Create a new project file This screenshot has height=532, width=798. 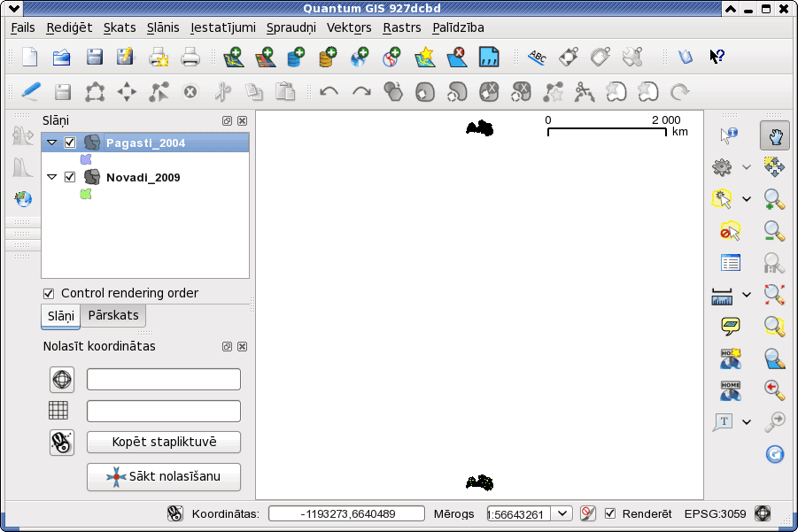point(30,57)
